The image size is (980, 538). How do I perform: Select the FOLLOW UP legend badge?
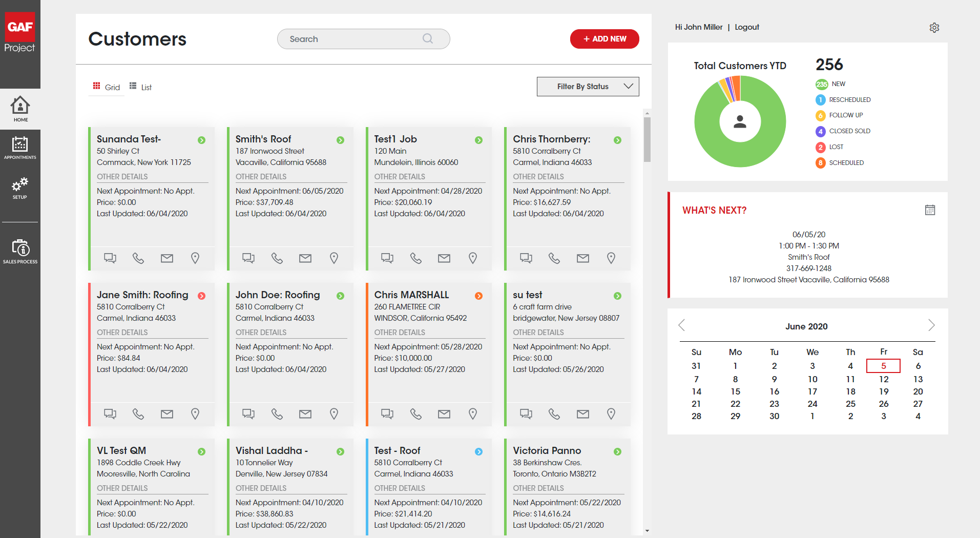[821, 116]
